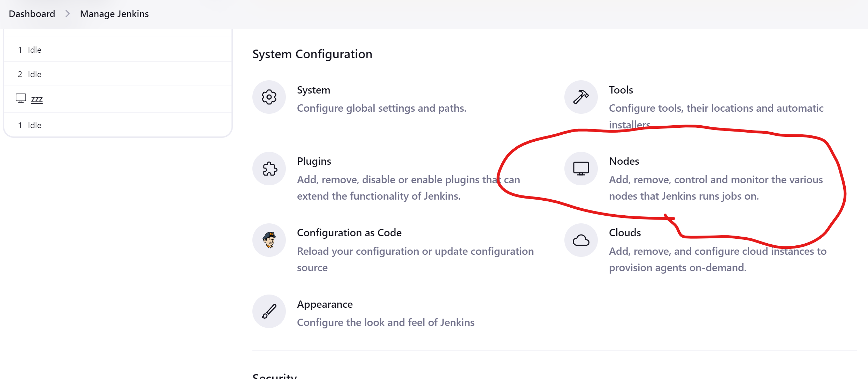Click the Plugins puzzle piece icon
868x379 pixels.
click(269, 169)
